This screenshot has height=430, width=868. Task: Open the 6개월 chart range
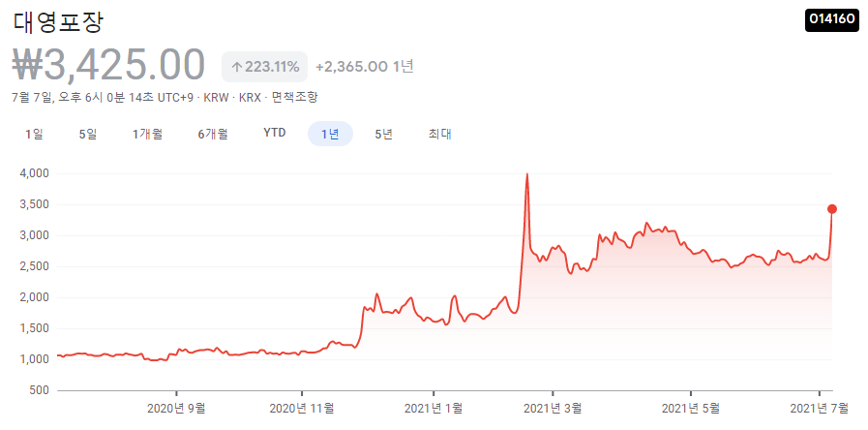point(213,134)
